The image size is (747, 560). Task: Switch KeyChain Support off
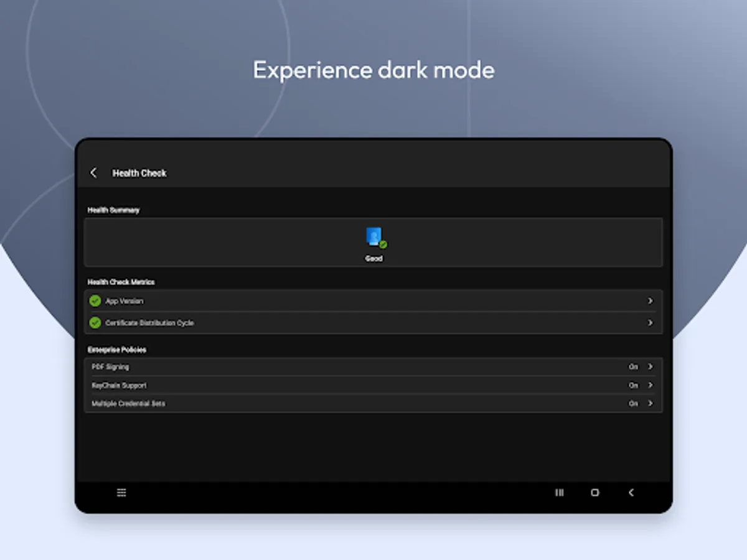[633, 385]
